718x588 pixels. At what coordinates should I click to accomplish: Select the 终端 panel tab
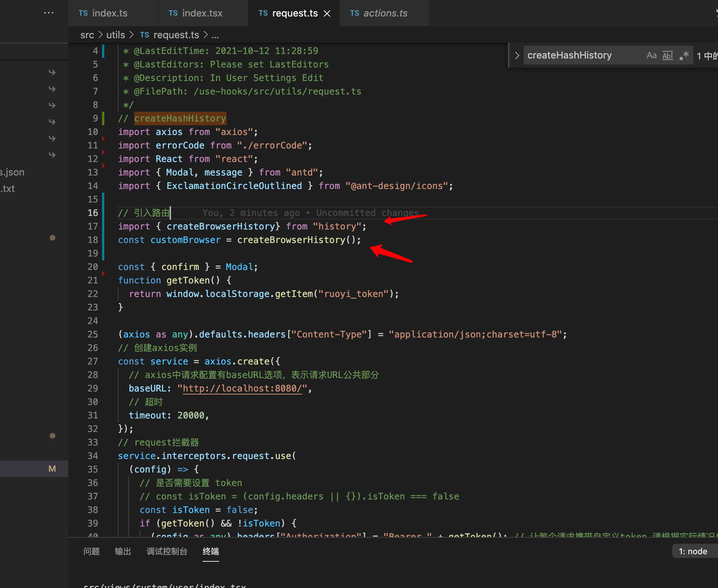pyautogui.click(x=211, y=551)
